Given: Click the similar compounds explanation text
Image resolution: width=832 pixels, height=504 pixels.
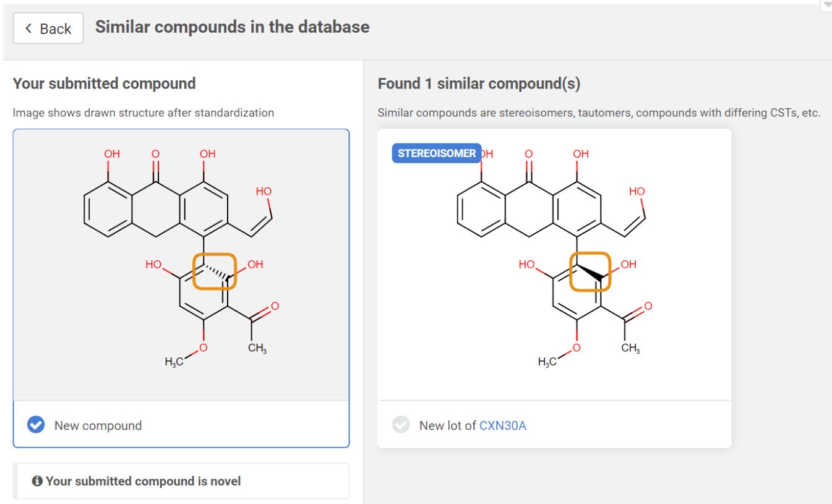Looking at the screenshot, I should pyautogui.click(x=598, y=113).
